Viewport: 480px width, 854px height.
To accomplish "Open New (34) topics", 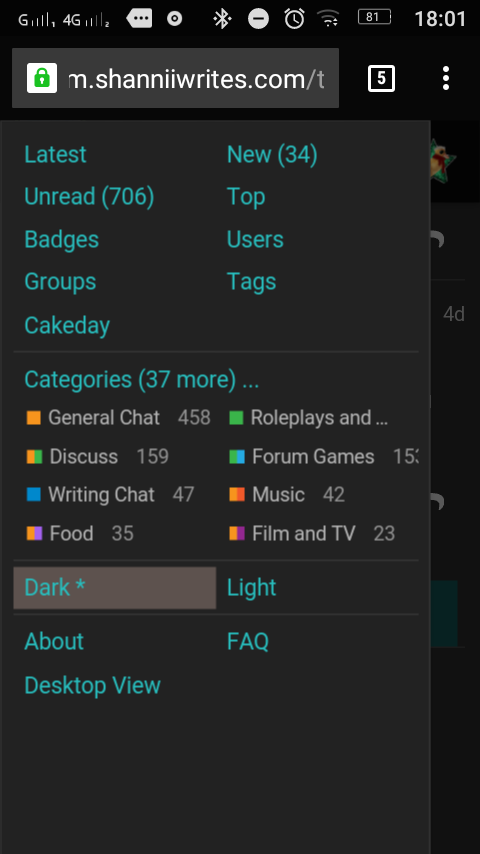I will pos(272,155).
